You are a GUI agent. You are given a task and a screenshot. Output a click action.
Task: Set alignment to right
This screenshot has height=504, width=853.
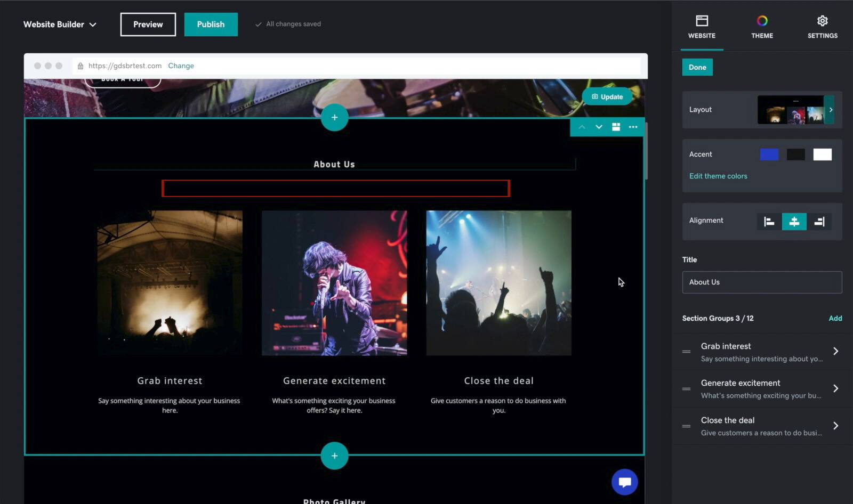click(x=819, y=222)
